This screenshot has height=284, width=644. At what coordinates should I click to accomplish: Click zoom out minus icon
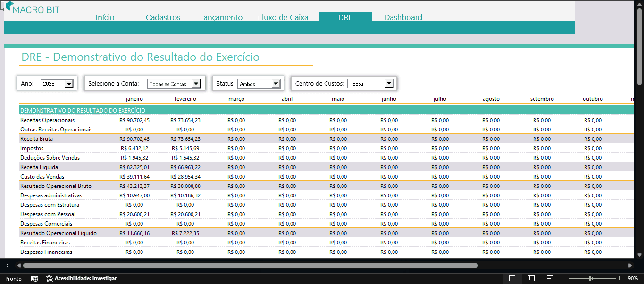point(564,278)
